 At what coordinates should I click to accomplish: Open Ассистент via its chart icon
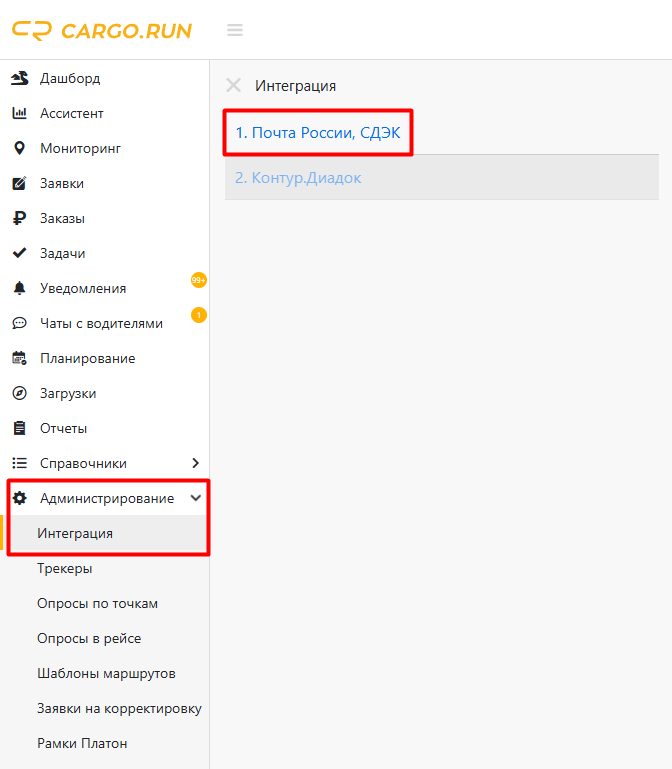19,113
